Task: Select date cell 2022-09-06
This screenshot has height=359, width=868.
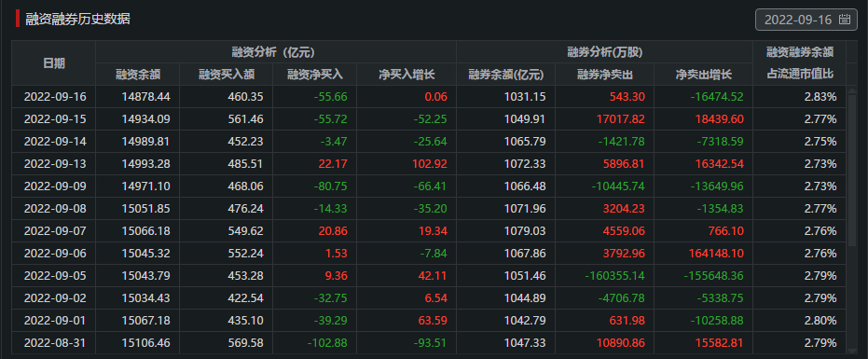Action: (54, 254)
